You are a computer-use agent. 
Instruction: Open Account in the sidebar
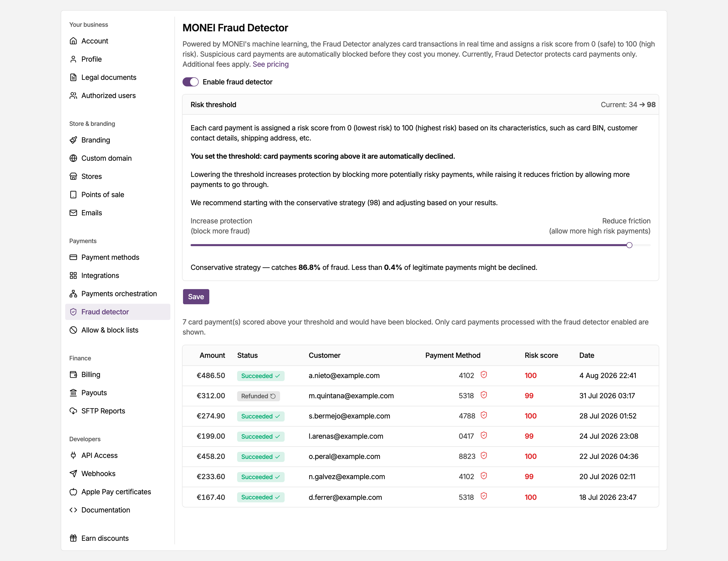point(118,41)
